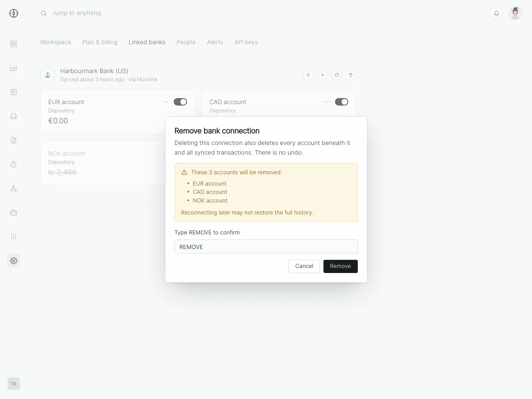Click the Remove button to confirm
Viewport: 532px width, 399px height.
[x=340, y=266]
